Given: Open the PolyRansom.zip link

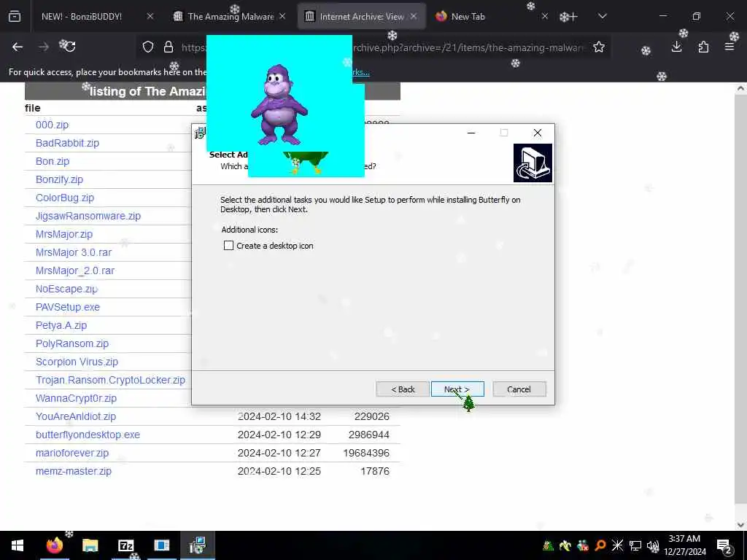Looking at the screenshot, I should click(x=72, y=343).
